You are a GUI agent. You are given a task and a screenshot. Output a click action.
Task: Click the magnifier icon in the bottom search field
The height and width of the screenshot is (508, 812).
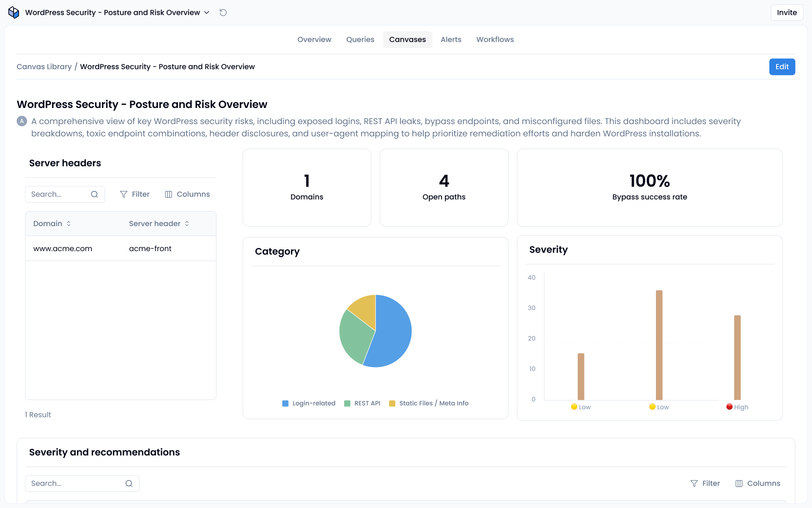[x=129, y=483]
